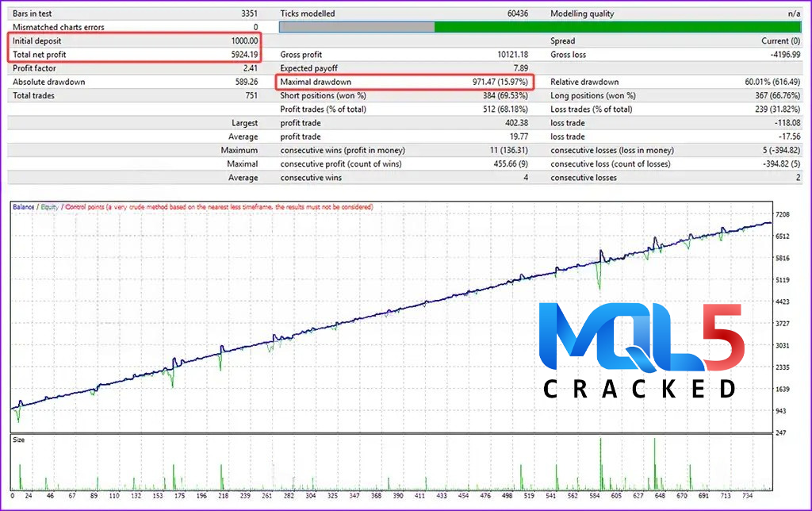Screen dimensions: 812x511
Task: Select the total net profit value 5924.19
Action: [x=244, y=55]
